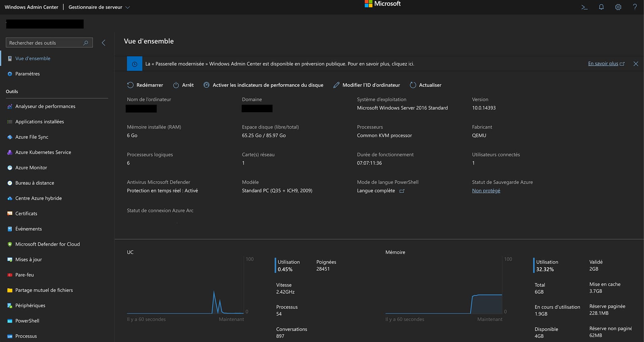Screen dimensions: 644x342
Task: Dismiss the Passerelle modernisée banner
Action: [636, 64]
